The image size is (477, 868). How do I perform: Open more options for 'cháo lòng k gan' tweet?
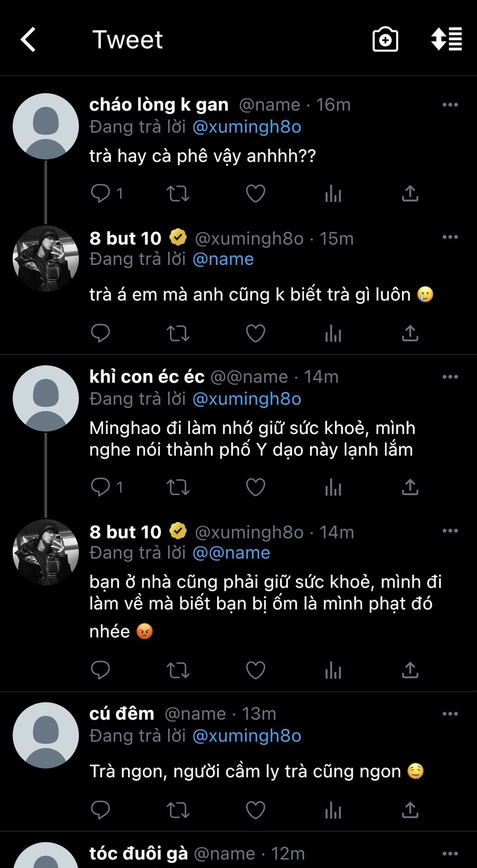point(450,105)
